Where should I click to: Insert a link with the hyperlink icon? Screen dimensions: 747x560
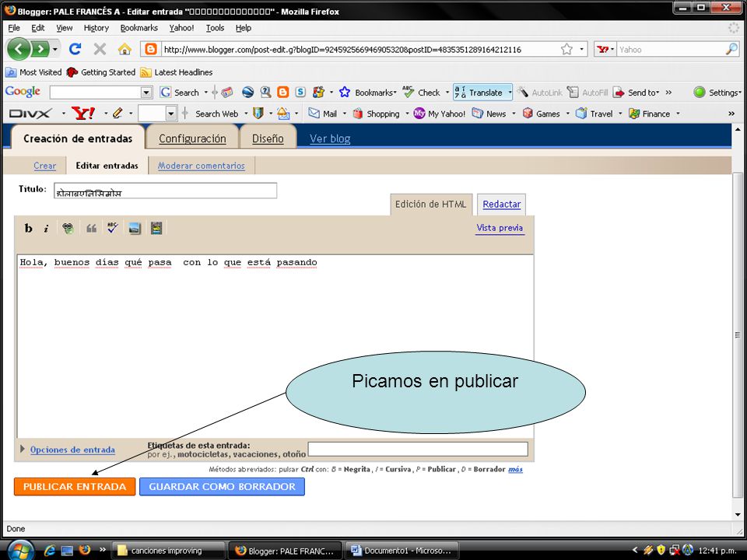68,229
